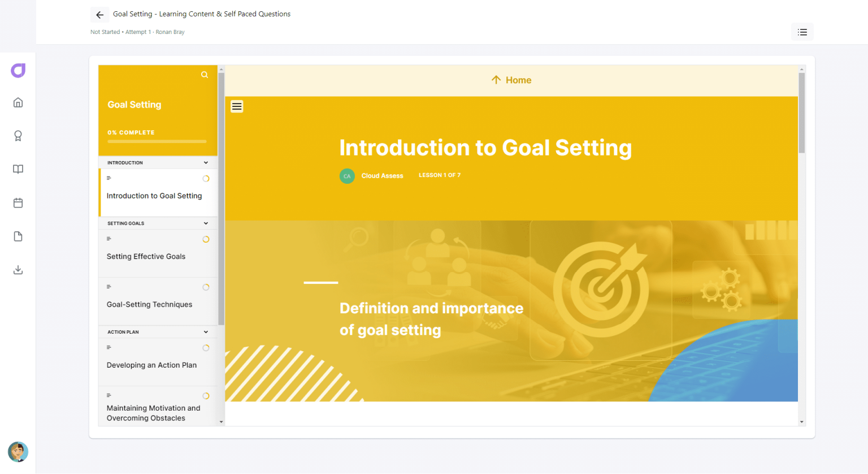Open the open-book courses icon in sidebar

18,169
